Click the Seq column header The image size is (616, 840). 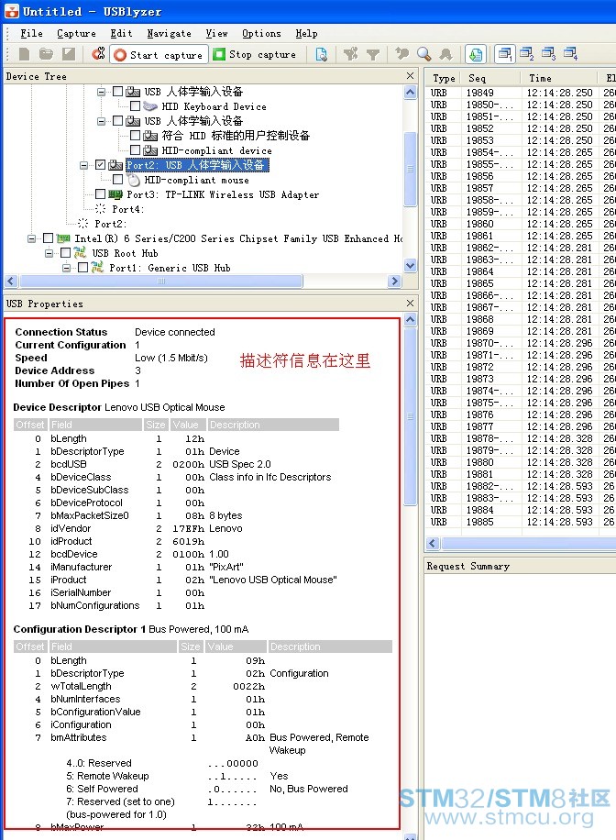pyautogui.click(x=490, y=78)
